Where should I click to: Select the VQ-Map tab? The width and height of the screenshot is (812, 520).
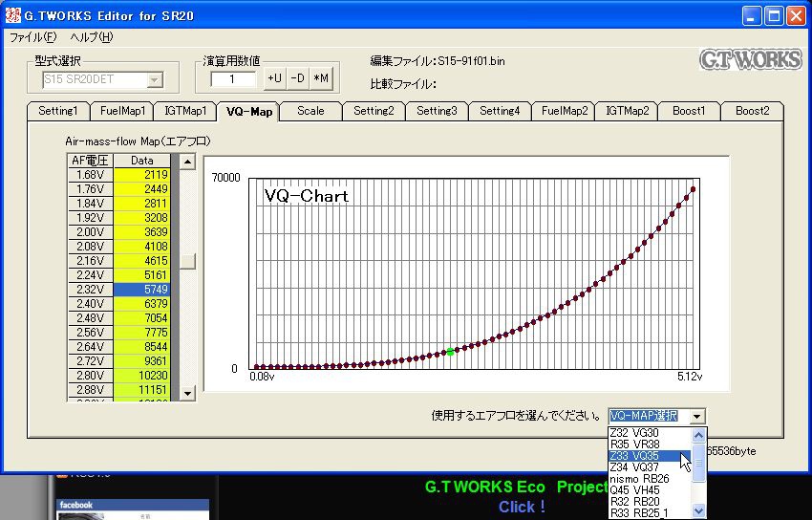tap(249, 111)
